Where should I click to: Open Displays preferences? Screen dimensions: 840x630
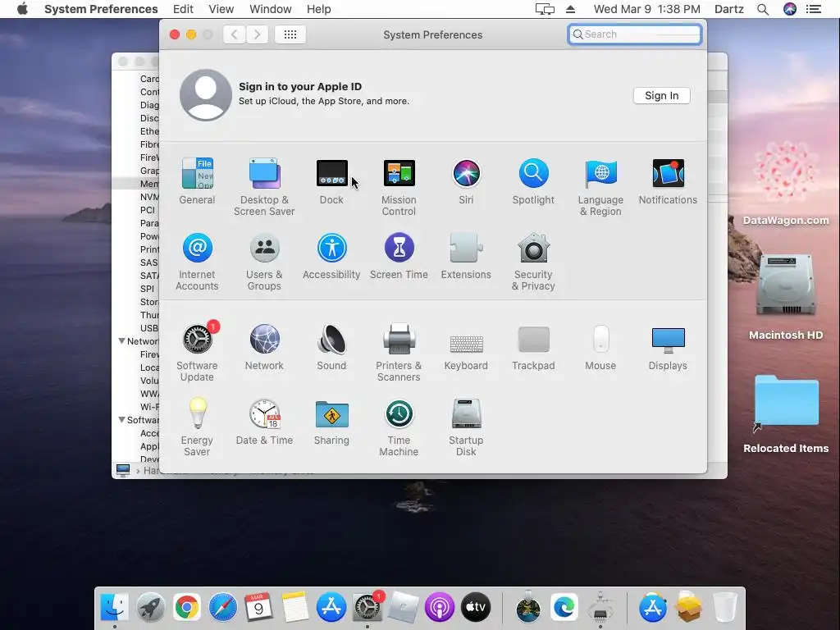[668, 347]
